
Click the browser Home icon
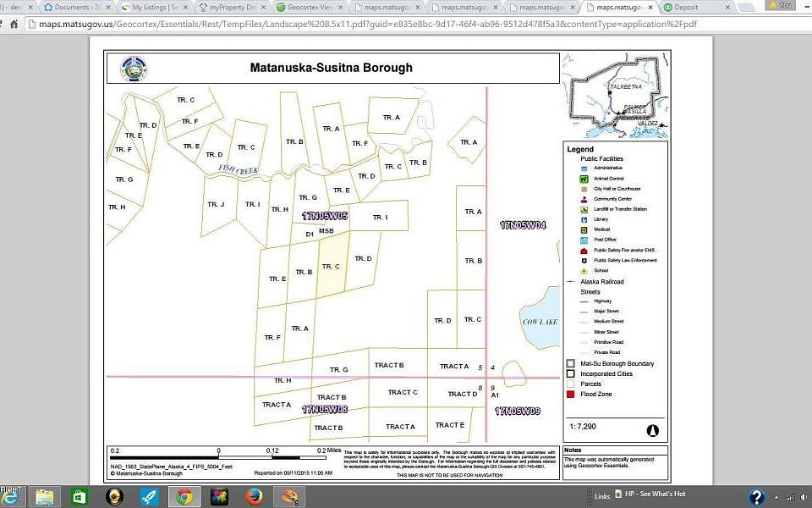click(14, 24)
